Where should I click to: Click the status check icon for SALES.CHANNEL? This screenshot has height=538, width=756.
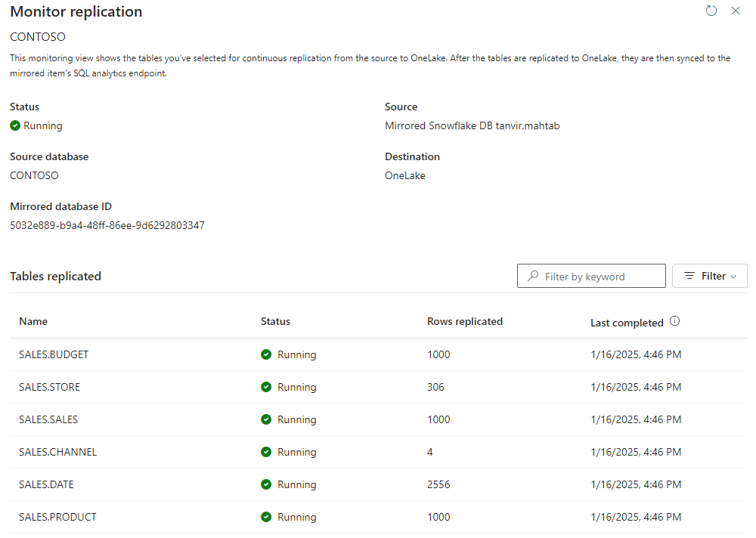pyautogui.click(x=265, y=452)
